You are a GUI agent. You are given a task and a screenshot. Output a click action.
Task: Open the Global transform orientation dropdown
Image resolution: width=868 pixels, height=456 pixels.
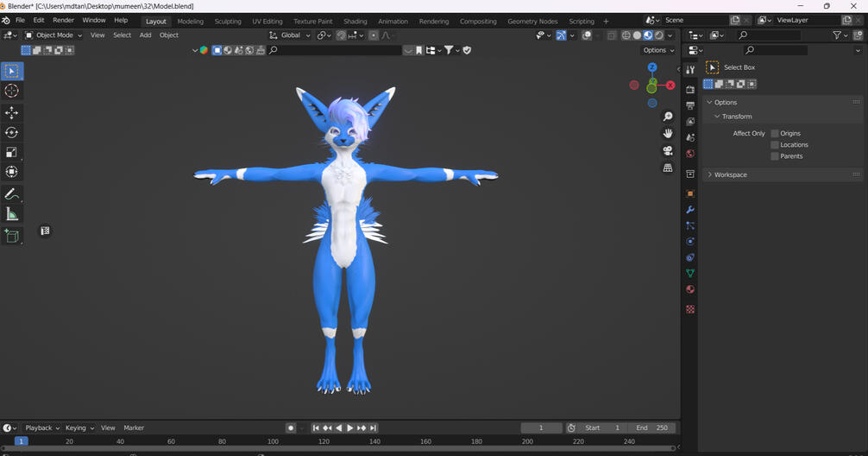290,35
